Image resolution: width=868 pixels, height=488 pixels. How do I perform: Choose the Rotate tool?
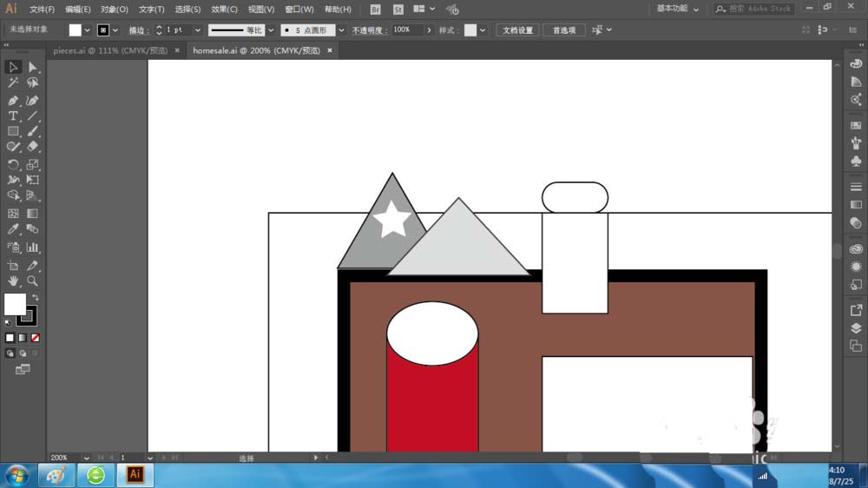(13, 164)
